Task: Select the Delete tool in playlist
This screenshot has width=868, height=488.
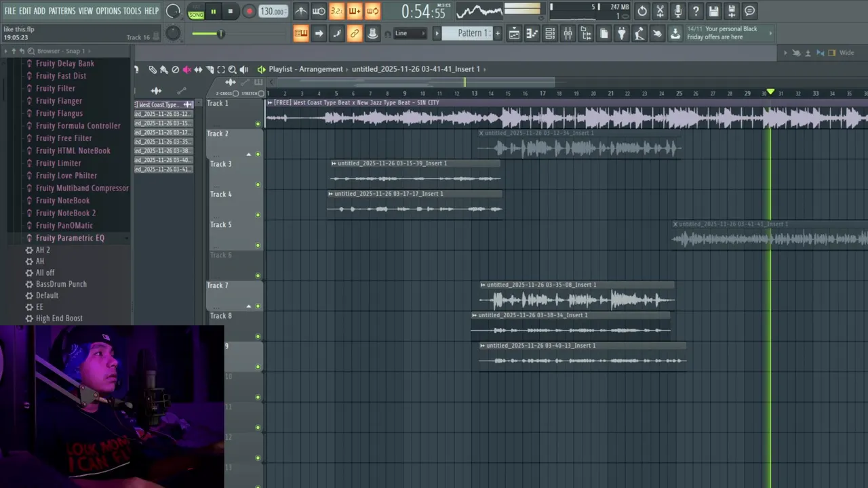Action: pos(175,69)
